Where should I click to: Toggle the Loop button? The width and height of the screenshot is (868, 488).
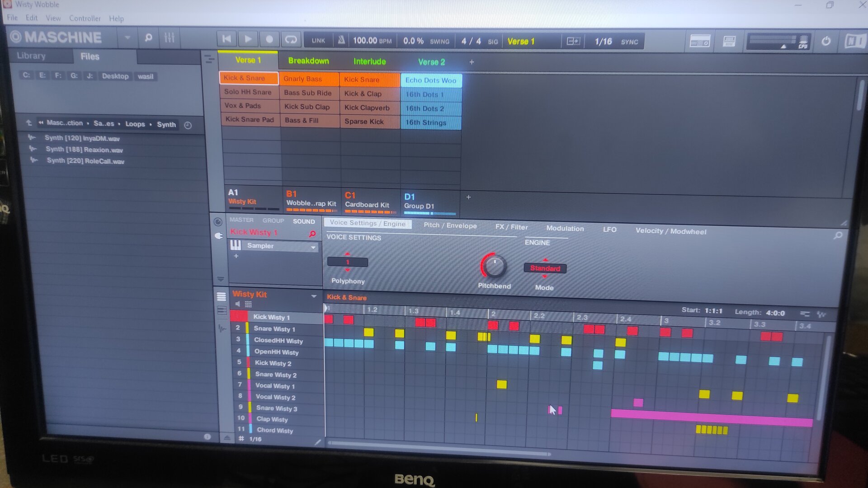[x=291, y=40]
